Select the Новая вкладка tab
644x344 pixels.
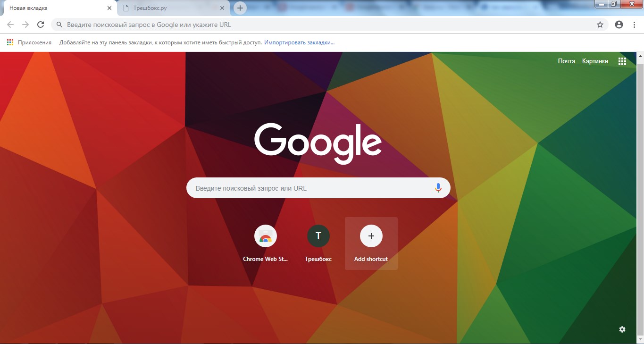pos(60,8)
